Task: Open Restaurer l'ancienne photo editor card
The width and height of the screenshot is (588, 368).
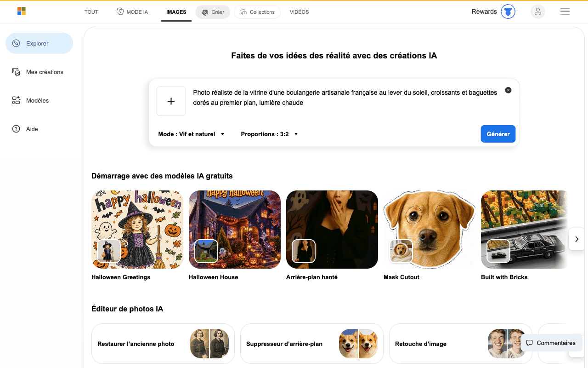Action: (163, 344)
